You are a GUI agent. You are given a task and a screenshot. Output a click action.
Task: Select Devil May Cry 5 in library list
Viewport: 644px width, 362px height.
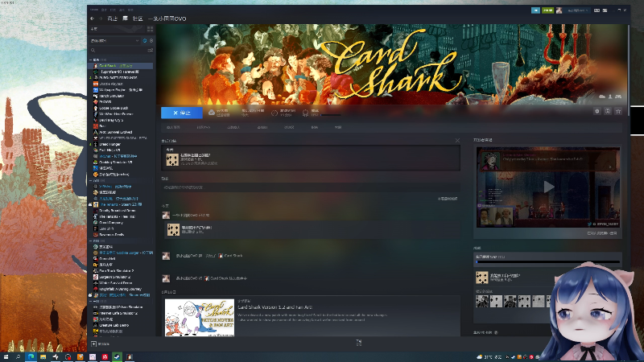pyautogui.click(x=122, y=120)
